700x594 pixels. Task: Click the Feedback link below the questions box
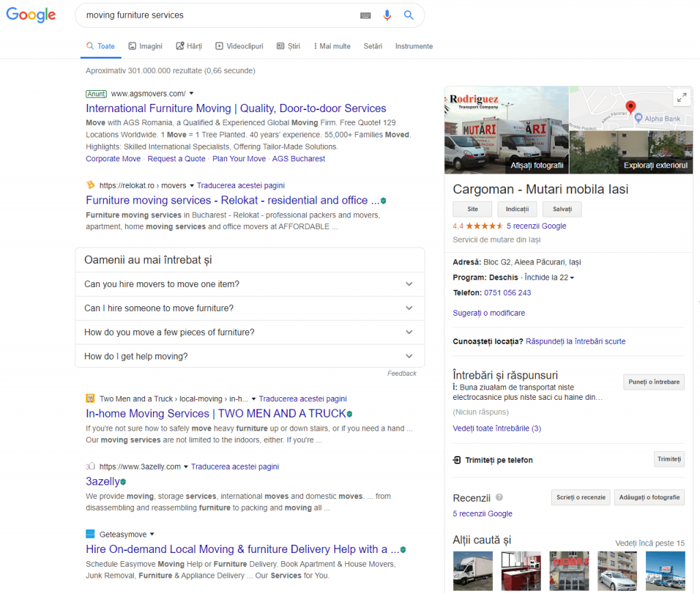click(402, 373)
